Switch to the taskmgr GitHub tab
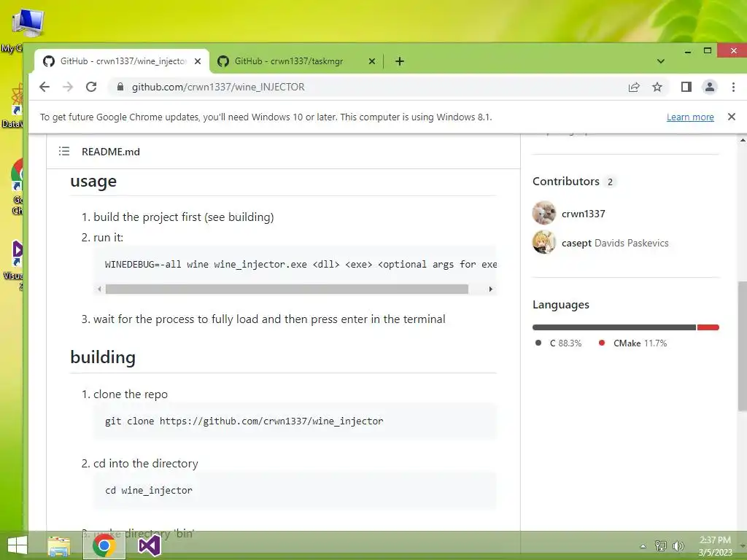 [x=296, y=61]
